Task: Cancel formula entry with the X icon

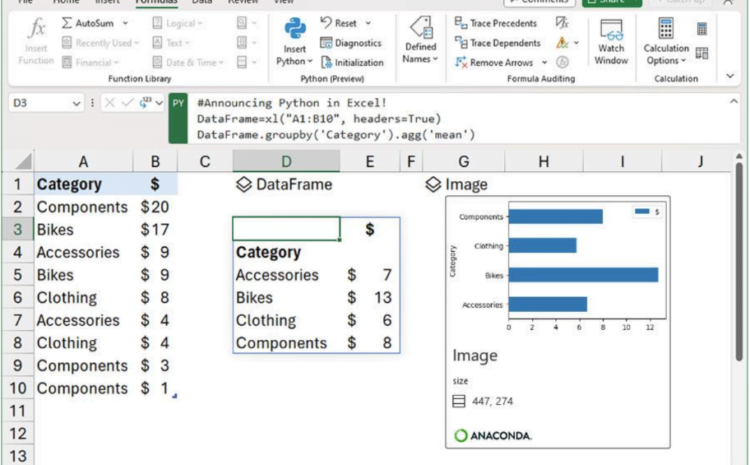Action: point(110,103)
